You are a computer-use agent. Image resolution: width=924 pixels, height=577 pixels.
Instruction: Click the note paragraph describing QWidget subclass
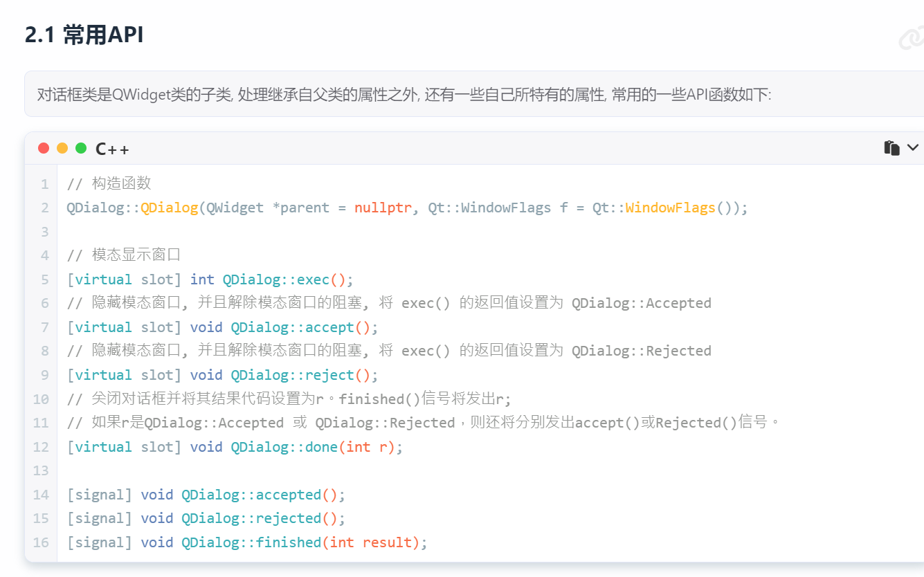404,94
